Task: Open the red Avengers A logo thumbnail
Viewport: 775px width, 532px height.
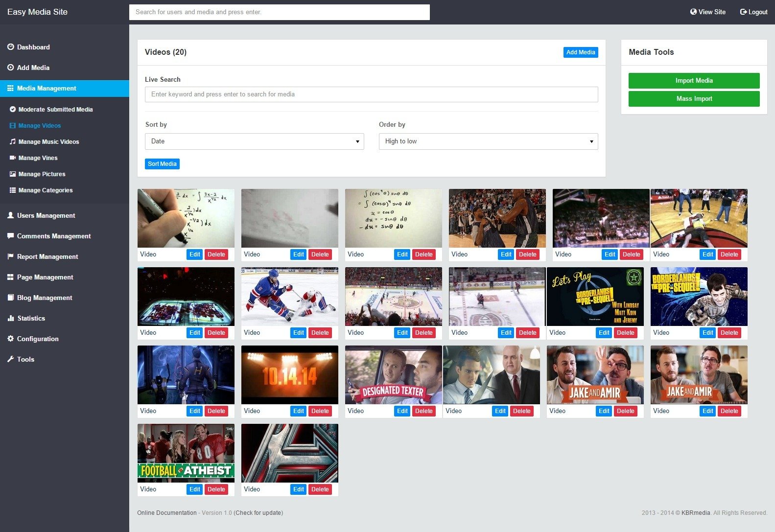Action: coord(290,453)
